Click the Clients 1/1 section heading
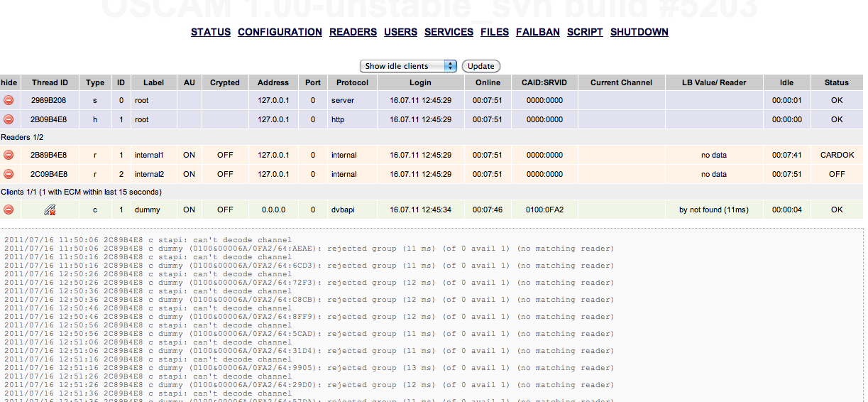Viewport: 868px width, 402px height. click(81, 192)
